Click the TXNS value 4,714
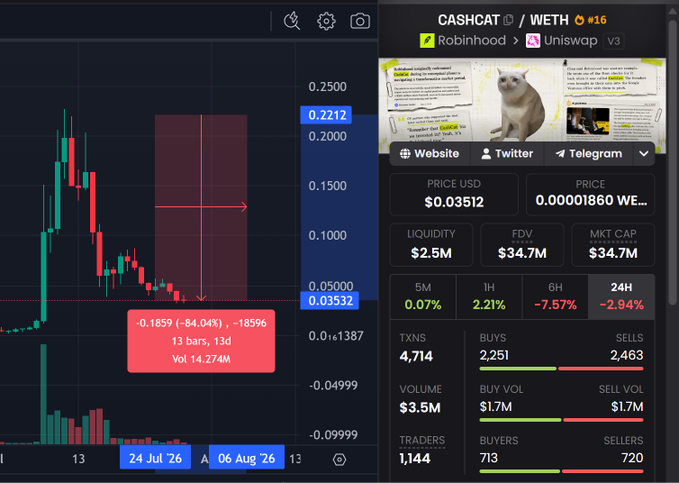The width and height of the screenshot is (679, 483). [416, 356]
